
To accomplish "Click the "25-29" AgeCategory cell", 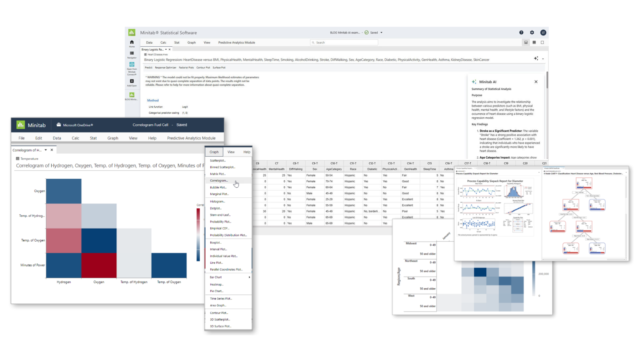I will (x=334, y=199).
